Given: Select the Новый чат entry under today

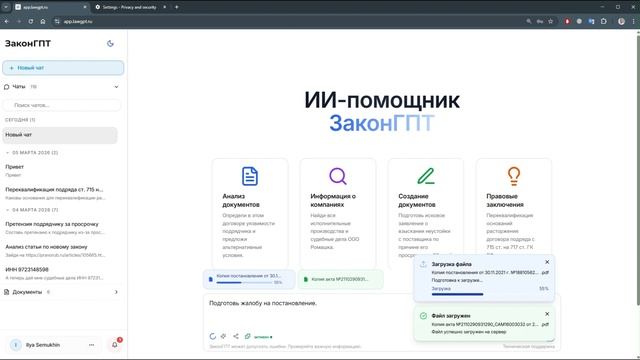Looking at the screenshot, I should point(60,135).
